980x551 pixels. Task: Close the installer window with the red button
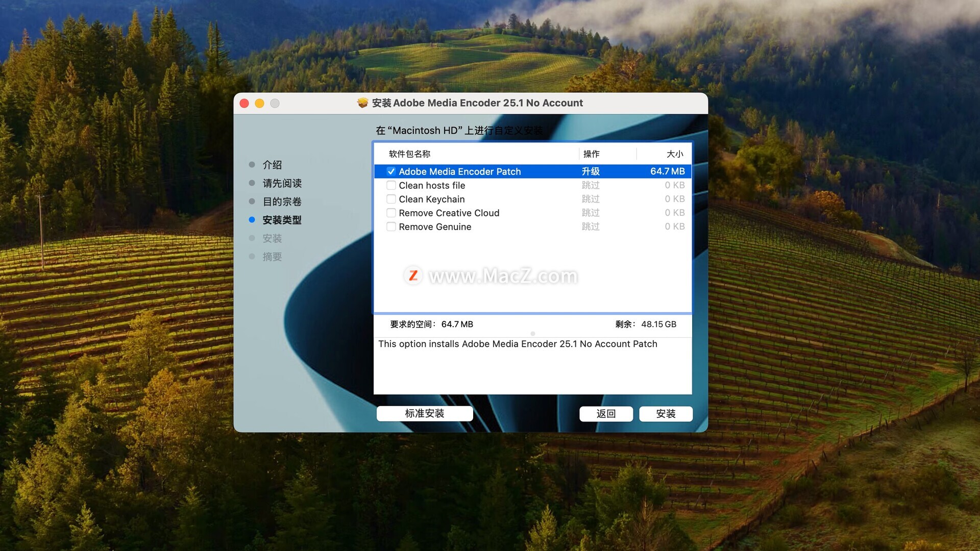pyautogui.click(x=244, y=104)
